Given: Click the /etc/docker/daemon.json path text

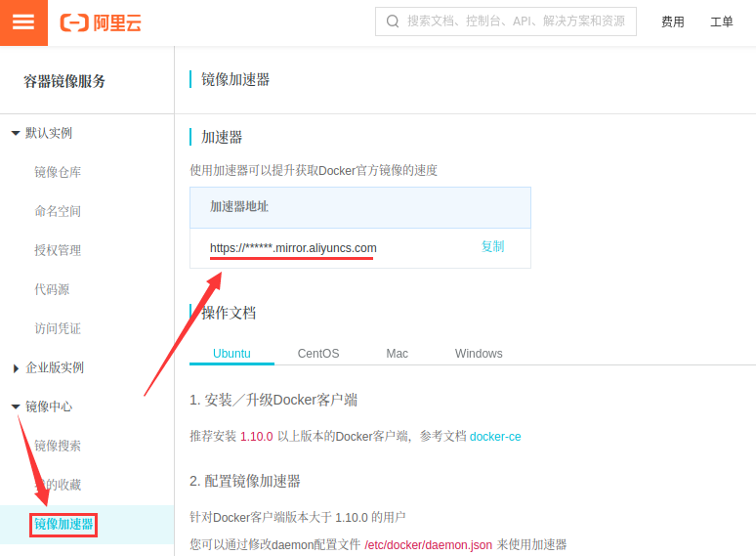Looking at the screenshot, I should (x=429, y=545).
